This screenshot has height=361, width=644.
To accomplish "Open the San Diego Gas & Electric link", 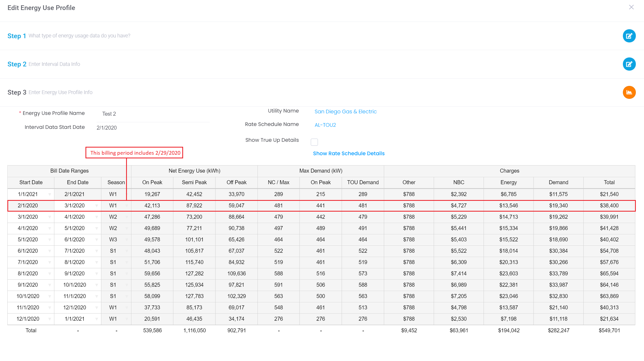I will 345,111.
